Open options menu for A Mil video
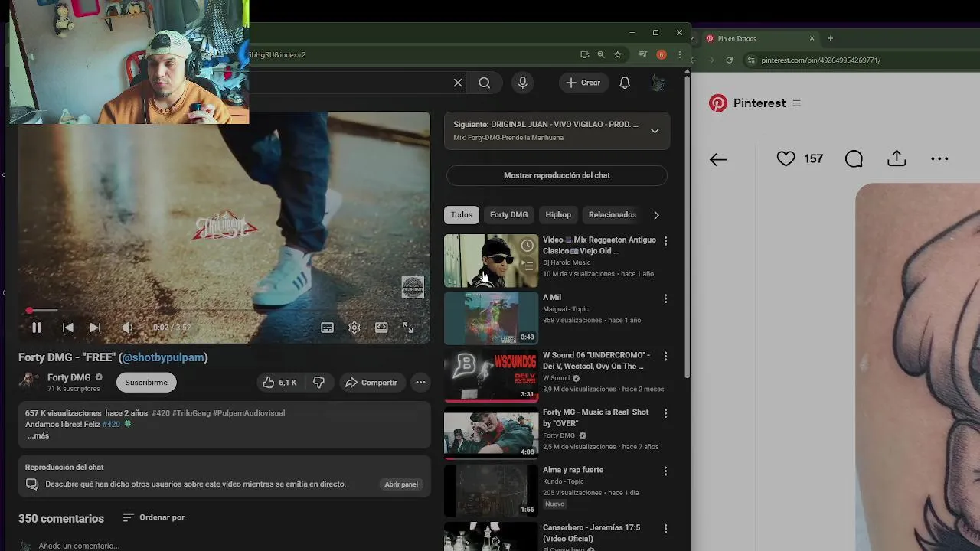Viewport: 980px width, 551px height. pyautogui.click(x=665, y=298)
